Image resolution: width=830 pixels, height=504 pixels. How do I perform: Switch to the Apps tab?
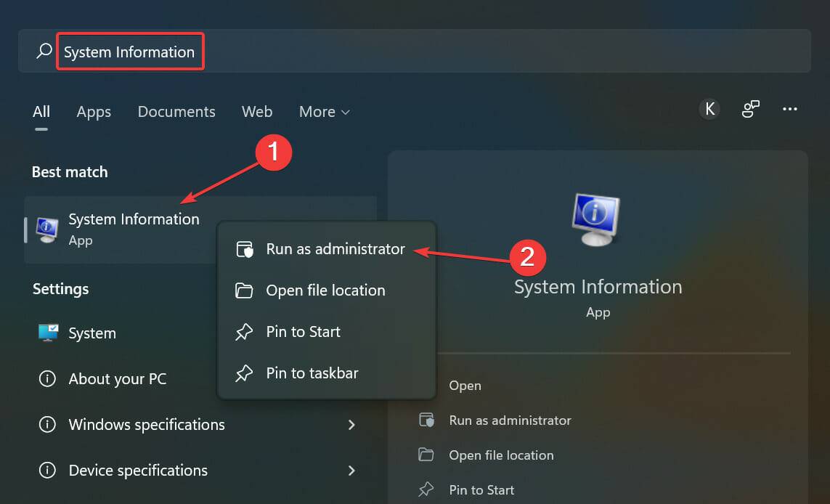coord(93,112)
